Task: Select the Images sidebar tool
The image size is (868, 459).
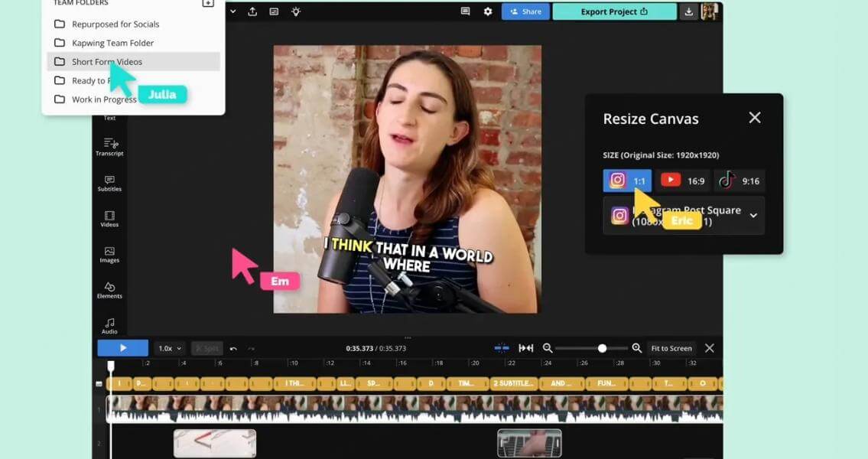Action: pos(109,254)
